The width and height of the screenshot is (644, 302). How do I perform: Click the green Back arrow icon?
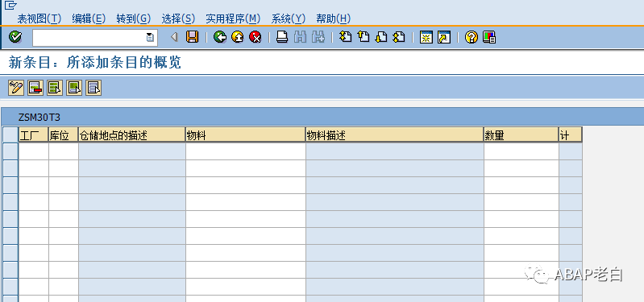click(220, 37)
